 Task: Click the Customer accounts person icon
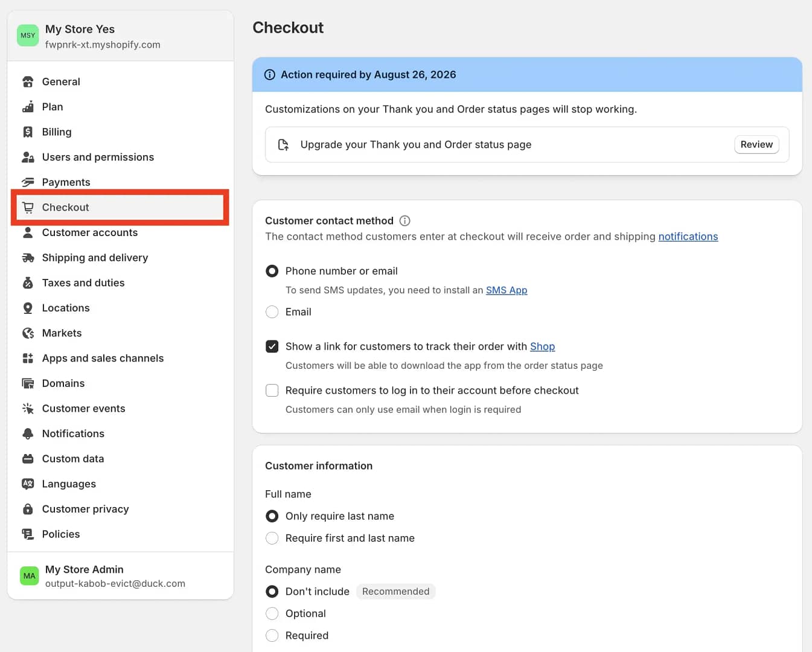pos(28,232)
